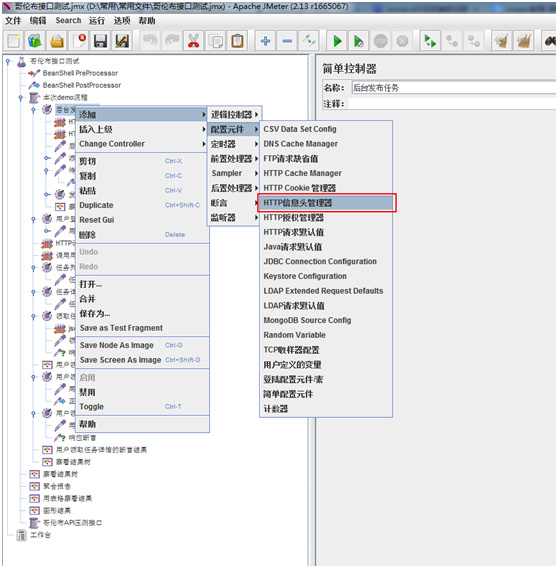Save the test plan with disk icon
The height and width of the screenshot is (568, 558).
click(x=100, y=41)
